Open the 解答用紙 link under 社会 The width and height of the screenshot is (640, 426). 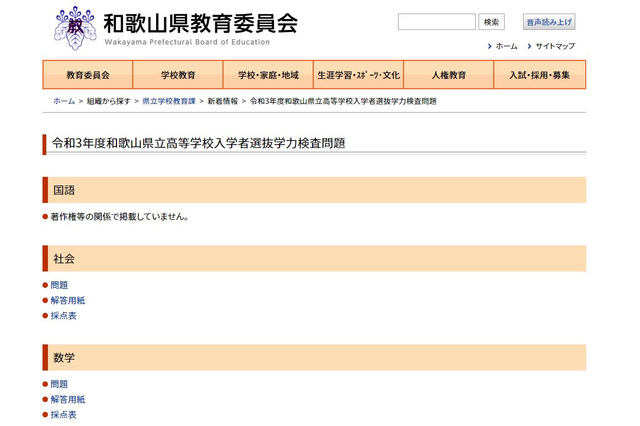tap(68, 300)
